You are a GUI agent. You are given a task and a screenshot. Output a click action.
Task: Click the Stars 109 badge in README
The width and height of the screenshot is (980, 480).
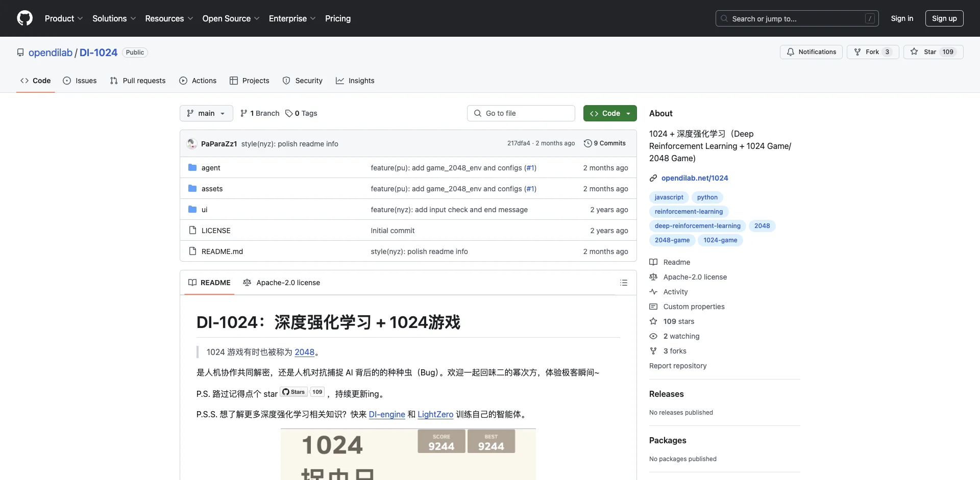click(302, 392)
